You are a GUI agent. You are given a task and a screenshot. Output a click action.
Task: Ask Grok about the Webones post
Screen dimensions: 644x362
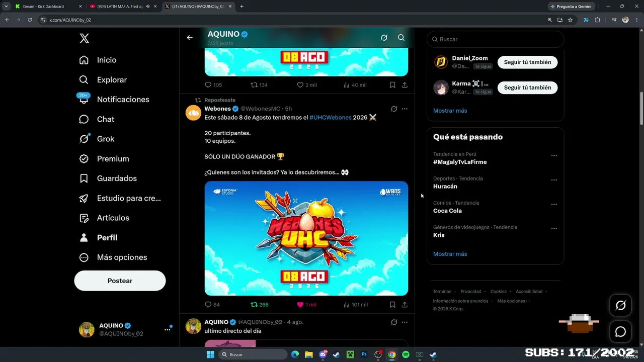[394, 109]
